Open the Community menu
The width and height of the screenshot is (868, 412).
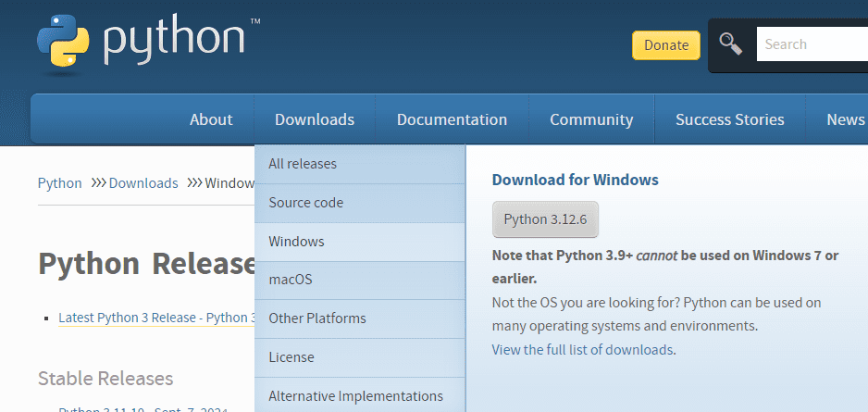coord(591,119)
